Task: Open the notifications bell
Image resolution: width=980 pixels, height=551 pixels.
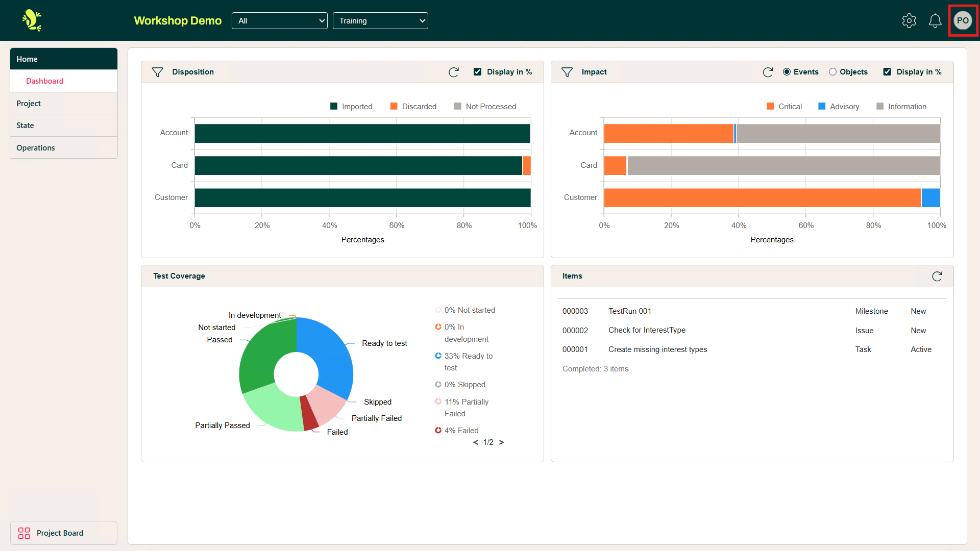Action: pos(935,20)
